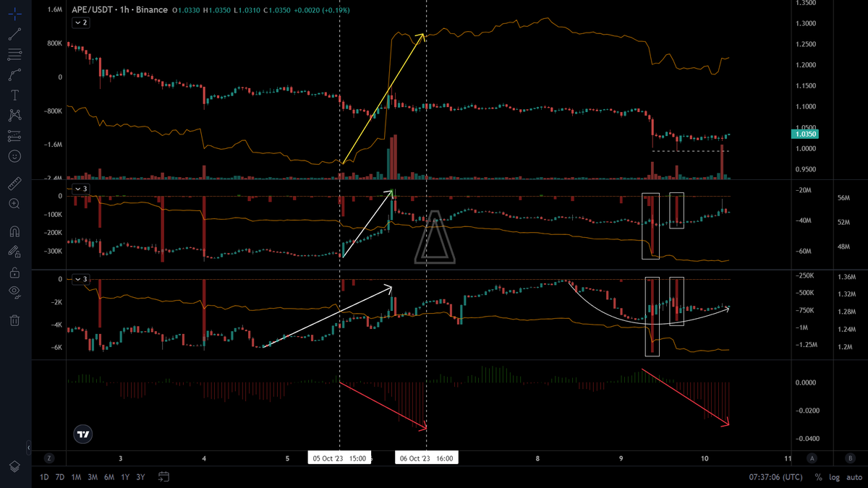Toggle the magnet snap mode

(14, 232)
